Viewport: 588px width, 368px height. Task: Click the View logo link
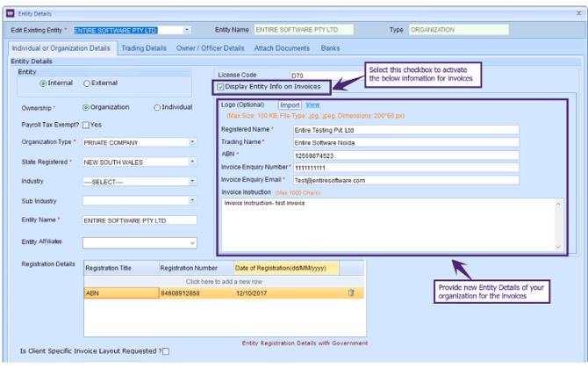[x=312, y=105]
